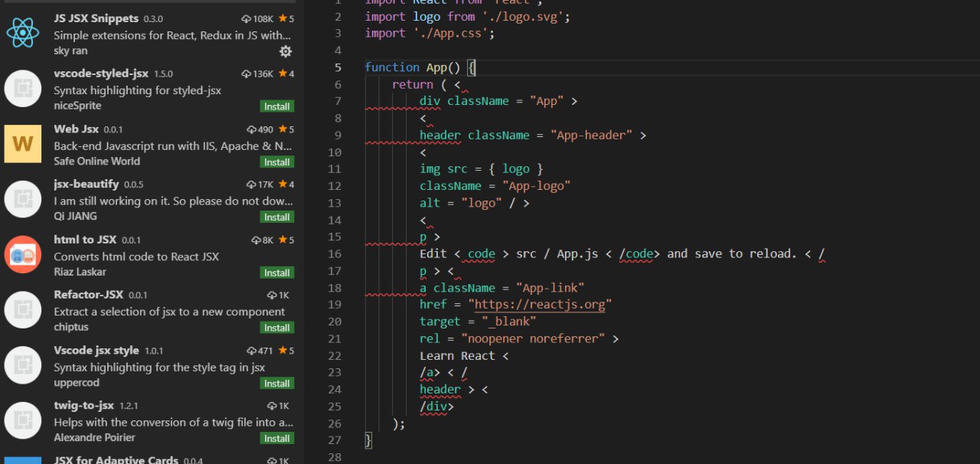
Task: Click publisher name uppercod
Action: click(77, 382)
